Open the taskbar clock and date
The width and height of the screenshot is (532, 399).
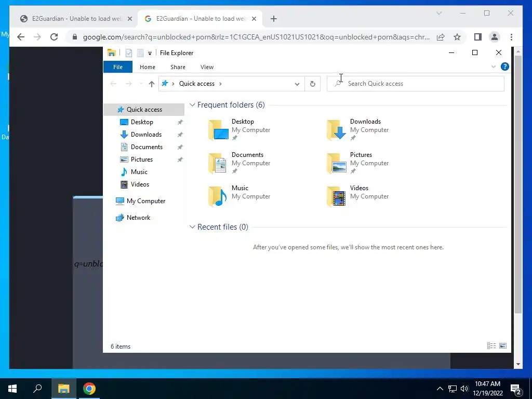tap(487, 389)
